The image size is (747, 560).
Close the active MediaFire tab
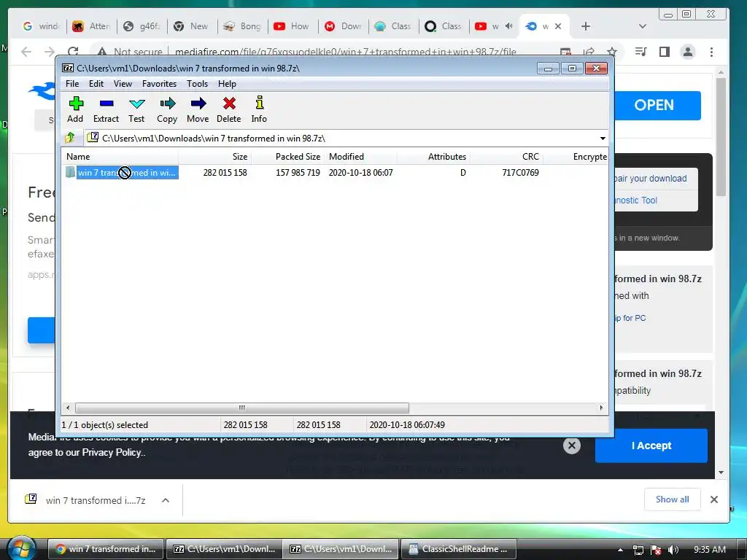click(558, 26)
